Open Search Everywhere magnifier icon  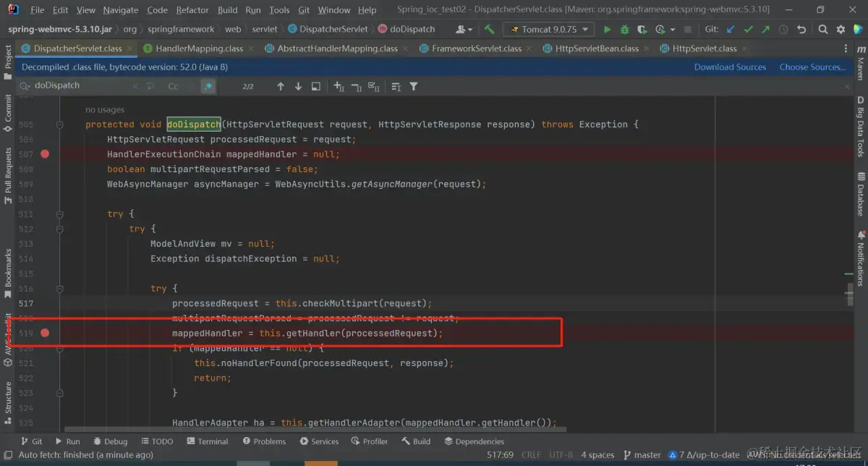coord(822,29)
